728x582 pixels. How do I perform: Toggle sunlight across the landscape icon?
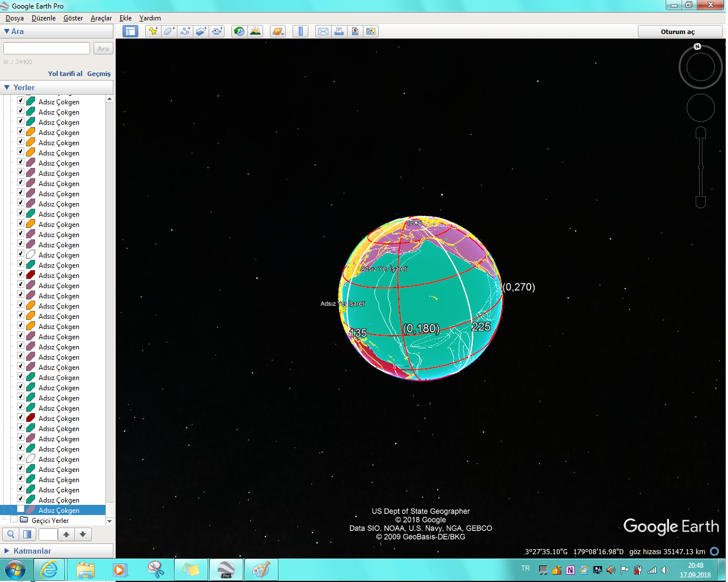click(x=255, y=31)
